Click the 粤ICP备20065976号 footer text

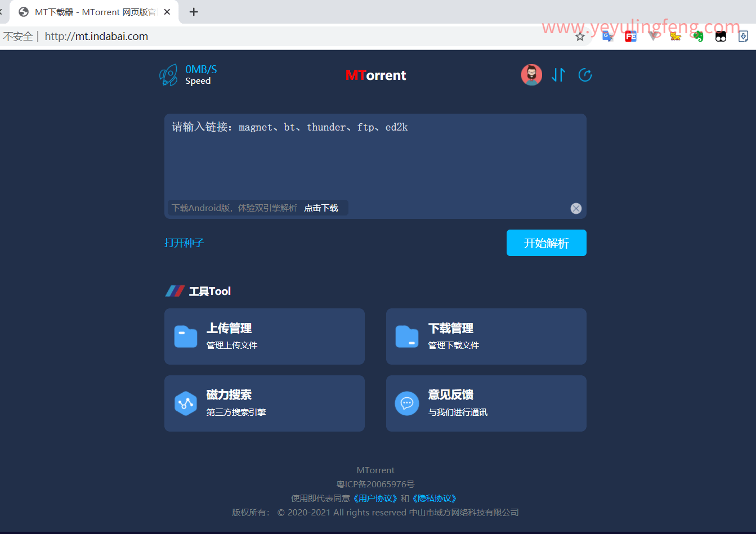(x=375, y=484)
